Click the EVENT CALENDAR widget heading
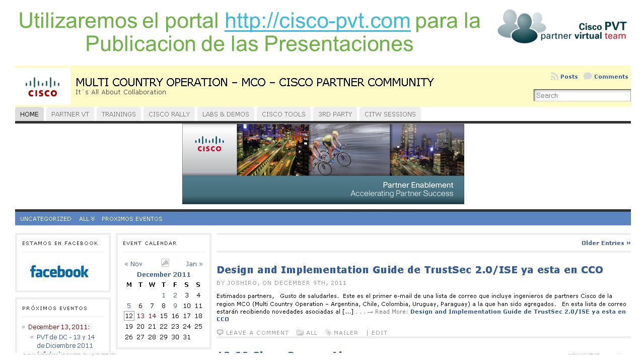 [150, 244]
